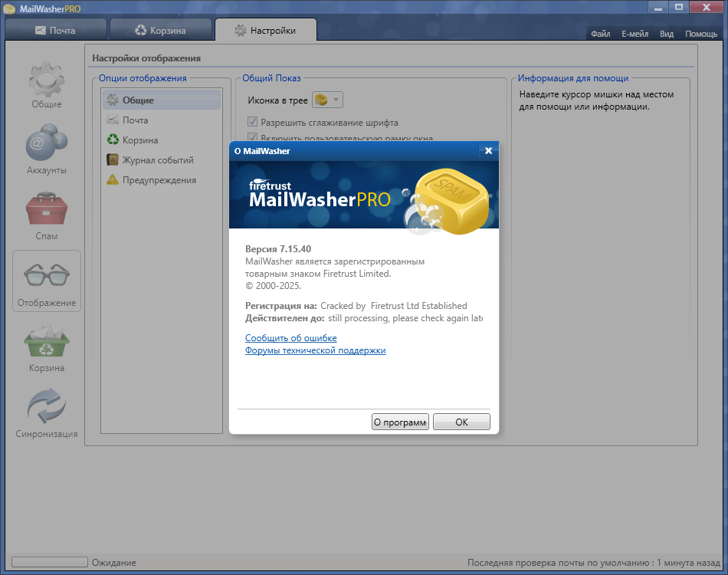Click the © 2000-2025 copyright text
Viewport: 728px width, 575px height.
pyautogui.click(x=273, y=286)
